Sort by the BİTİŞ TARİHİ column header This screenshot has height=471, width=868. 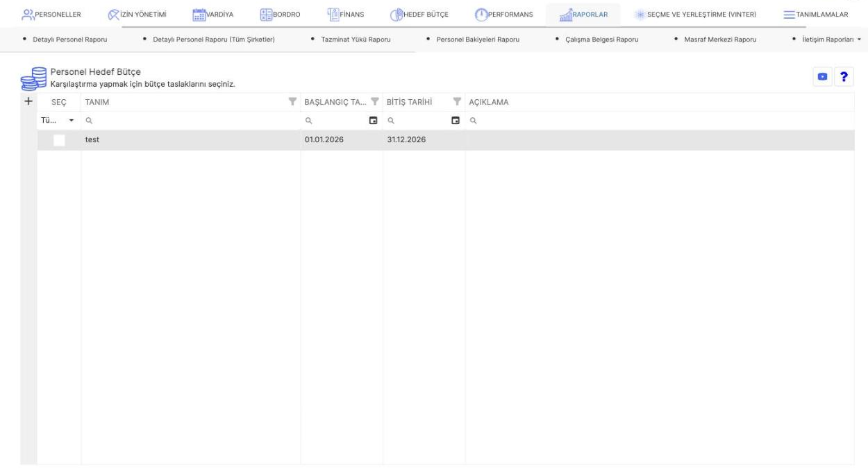coord(410,102)
